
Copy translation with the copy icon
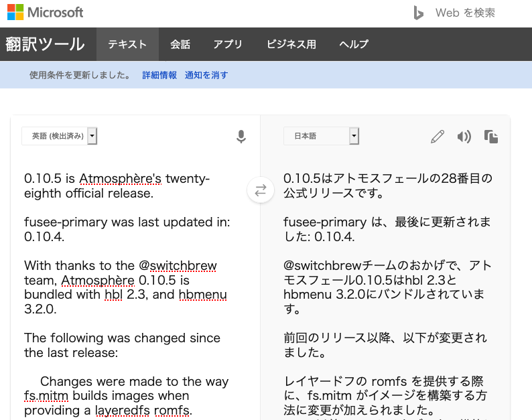click(x=490, y=137)
